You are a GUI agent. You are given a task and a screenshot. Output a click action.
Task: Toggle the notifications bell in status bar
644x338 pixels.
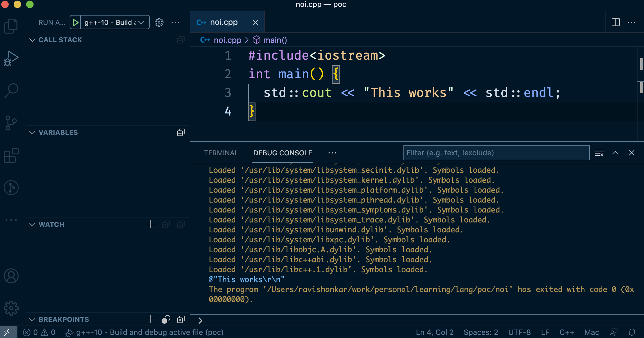click(x=632, y=332)
